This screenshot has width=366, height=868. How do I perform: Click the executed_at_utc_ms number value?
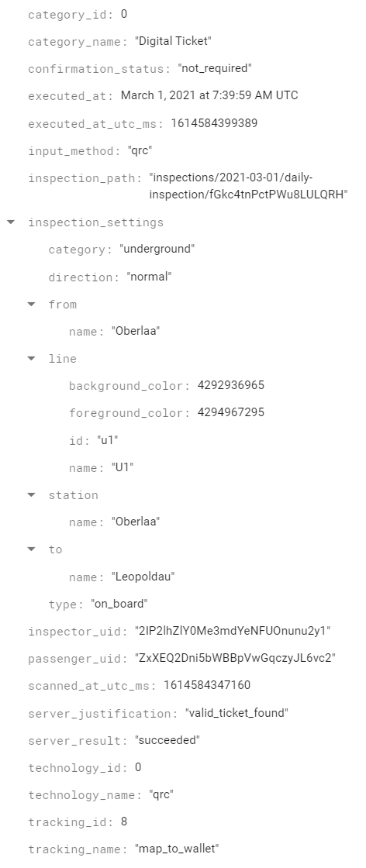tap(214, 123)
